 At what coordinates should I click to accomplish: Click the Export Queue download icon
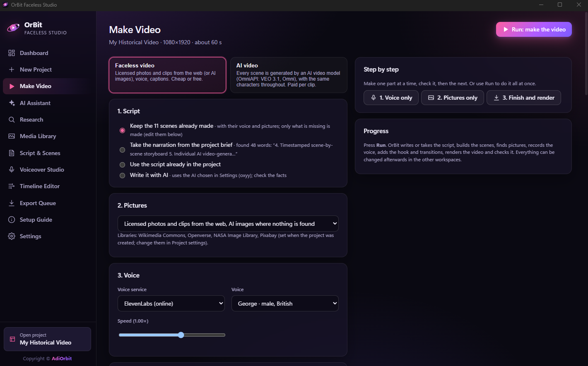(12, 203)
